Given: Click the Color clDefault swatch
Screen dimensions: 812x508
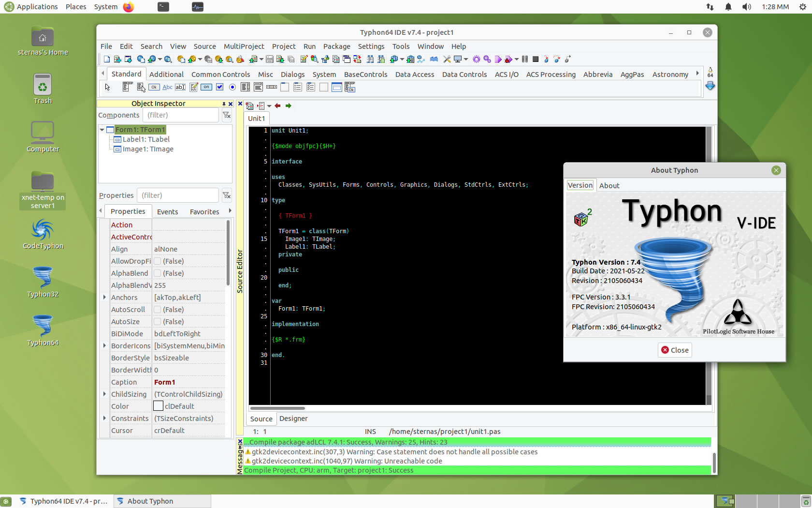Looking at the screenshot, I should tap(158, 406).
